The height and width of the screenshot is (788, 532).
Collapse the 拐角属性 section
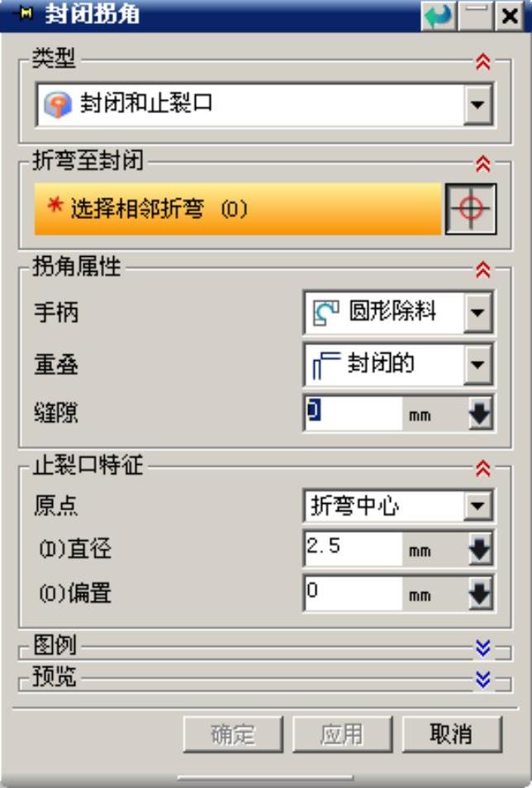click(x=483, y=269)
